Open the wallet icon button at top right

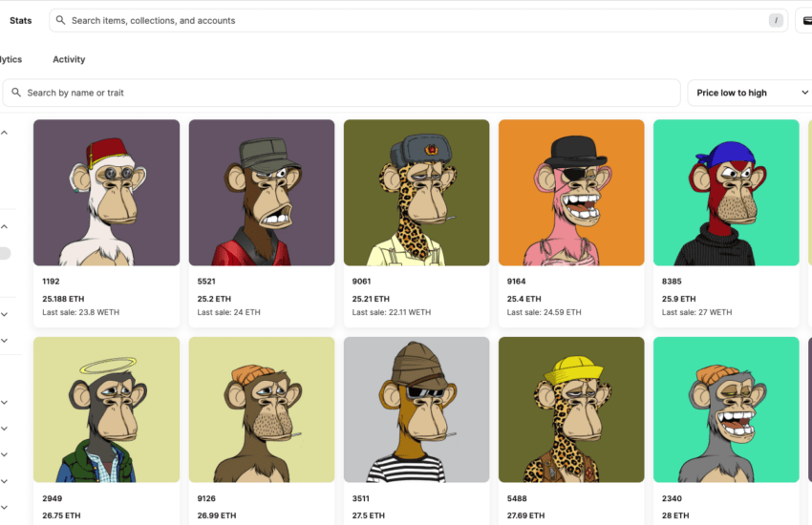[807, 21]
